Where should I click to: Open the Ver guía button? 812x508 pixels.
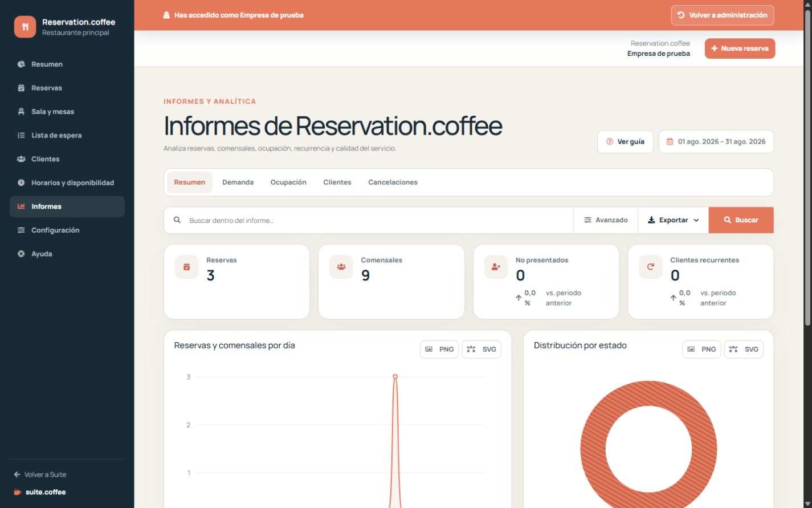(625, 141)
